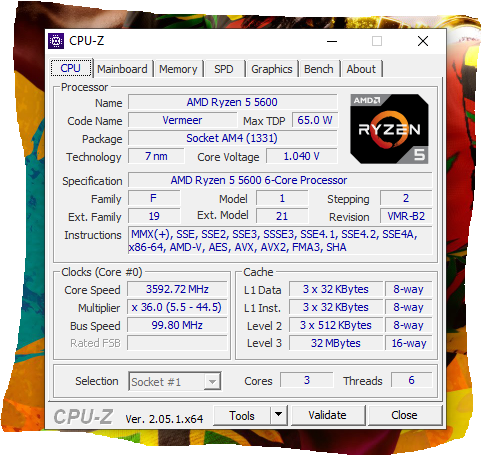Click the Core Speed value 3592.72 MHz
The width and height of the screenshot is (482, 456).
177,289
